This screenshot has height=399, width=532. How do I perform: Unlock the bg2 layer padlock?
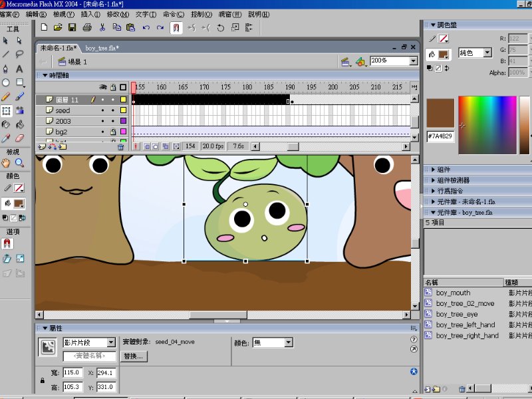tap(113, 132)
